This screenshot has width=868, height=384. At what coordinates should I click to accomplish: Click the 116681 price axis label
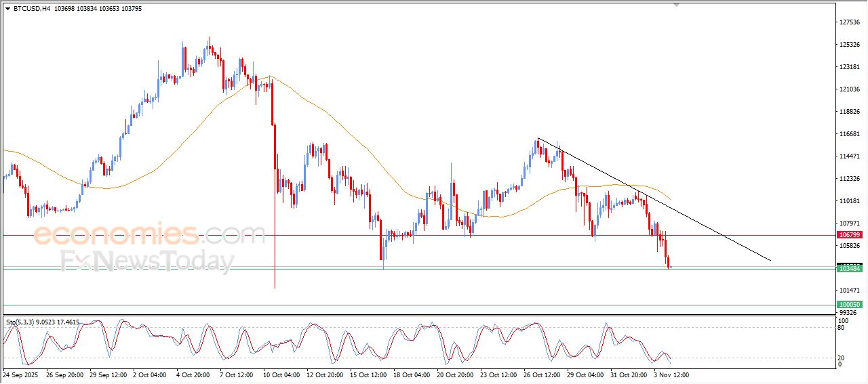(850, 134)
